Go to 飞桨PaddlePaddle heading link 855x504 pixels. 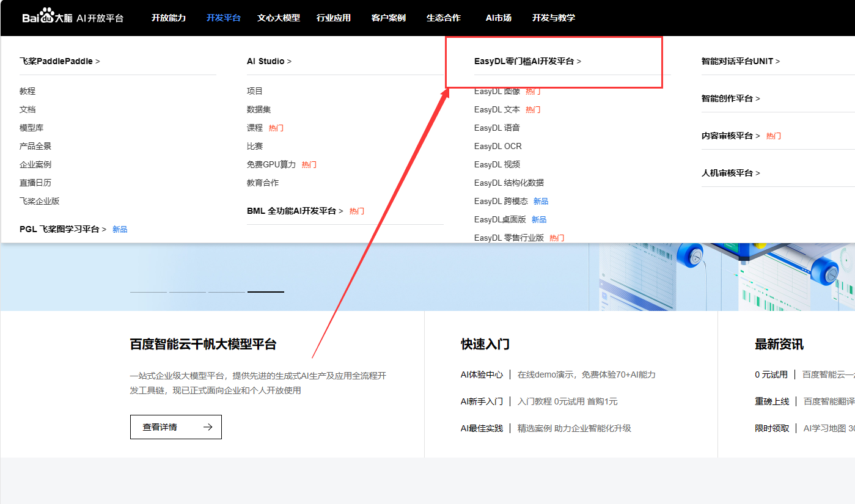[60, 61]
